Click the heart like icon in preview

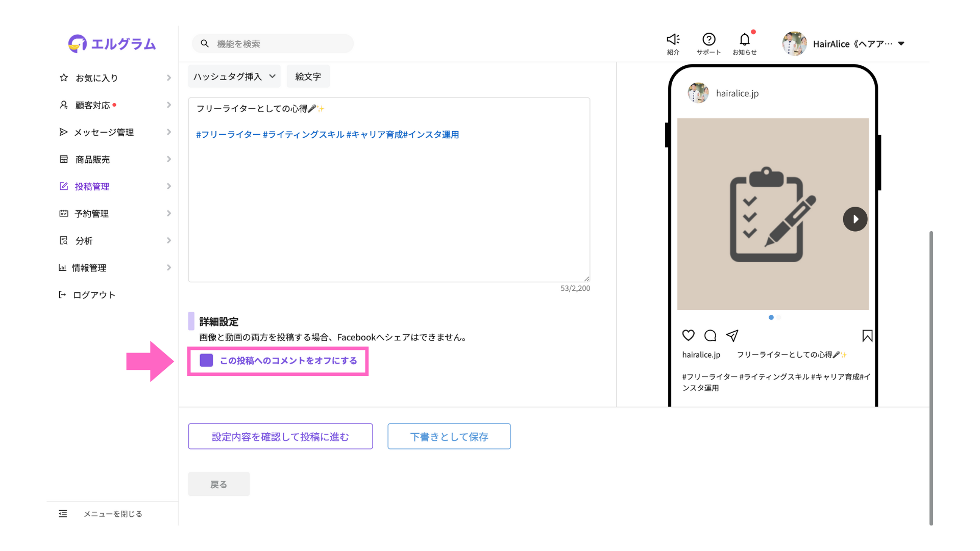coord(689,335)
